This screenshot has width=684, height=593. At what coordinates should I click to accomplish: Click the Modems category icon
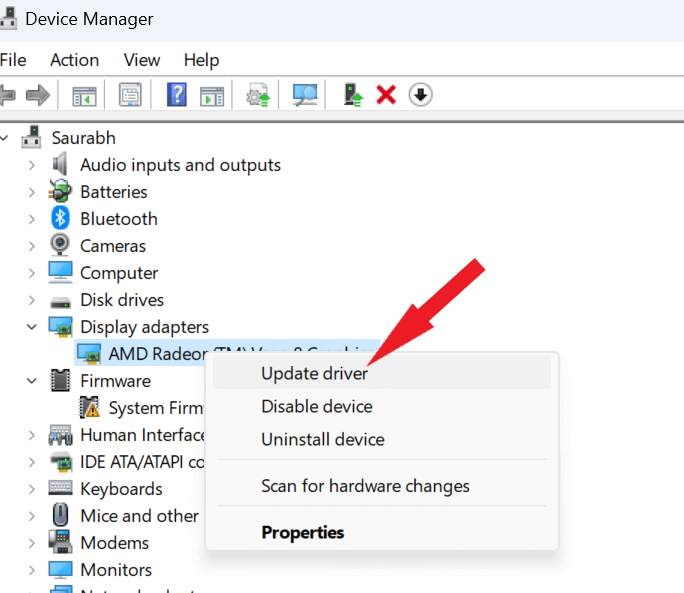(x=60, y=542)
